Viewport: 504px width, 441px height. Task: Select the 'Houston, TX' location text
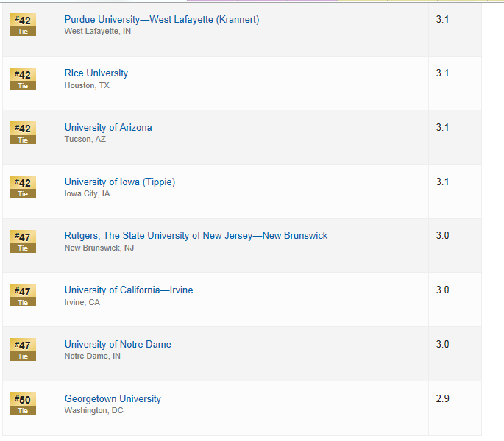coord(87,85)
